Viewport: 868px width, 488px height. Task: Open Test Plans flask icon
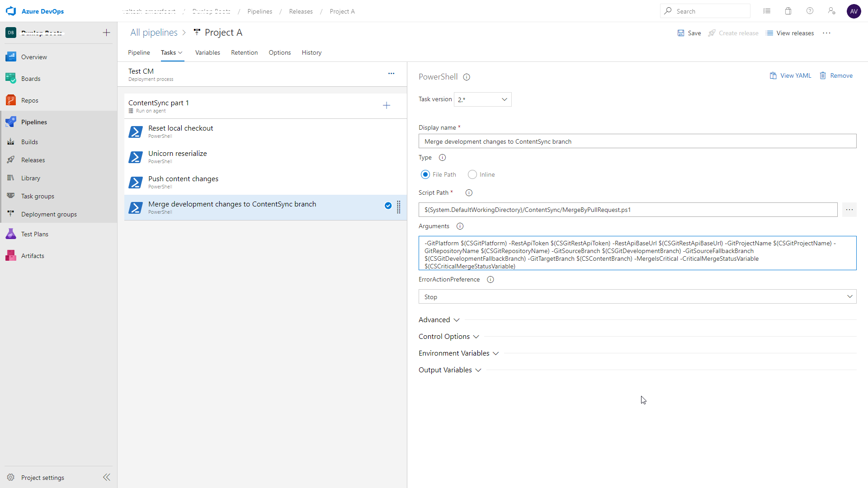[11, 234]
